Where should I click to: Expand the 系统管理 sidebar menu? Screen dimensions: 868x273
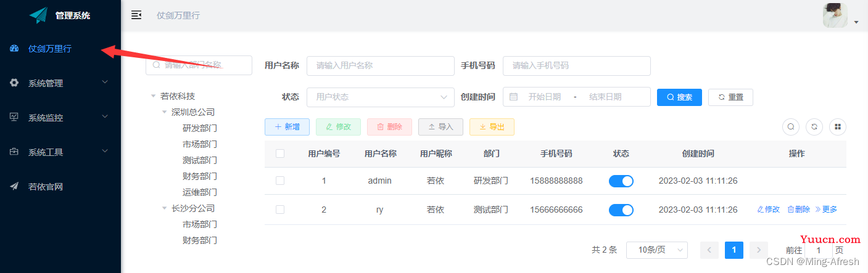pyautogui.click(x=60, y=83)
